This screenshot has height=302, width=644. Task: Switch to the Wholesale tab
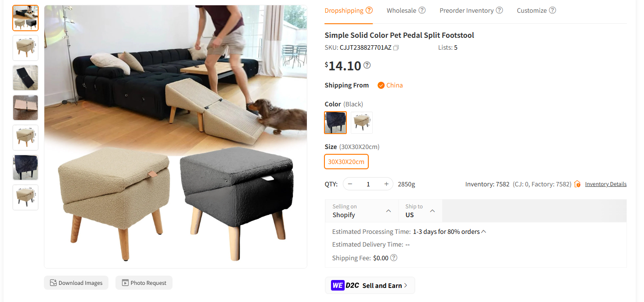click(402, 10)
